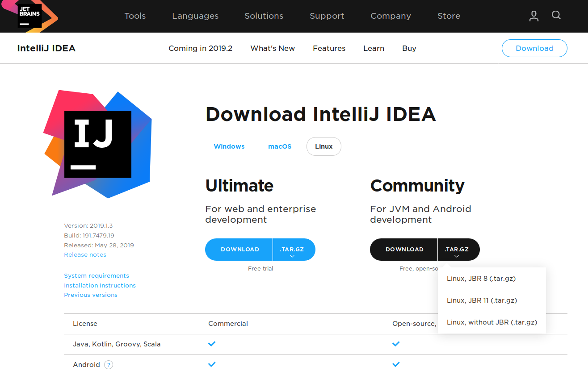Open the user account icon
This screenshot has width=588, height=375.
click(533, 16)
